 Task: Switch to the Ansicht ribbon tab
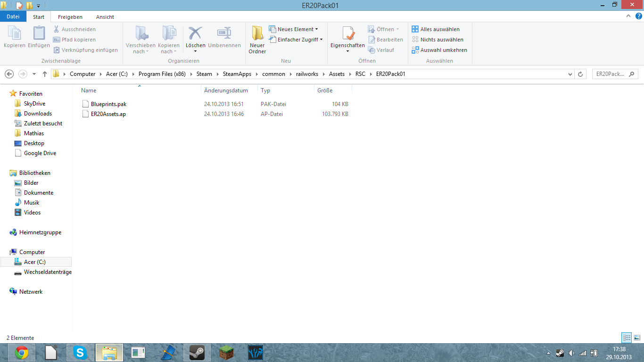[x=105, y=17]
